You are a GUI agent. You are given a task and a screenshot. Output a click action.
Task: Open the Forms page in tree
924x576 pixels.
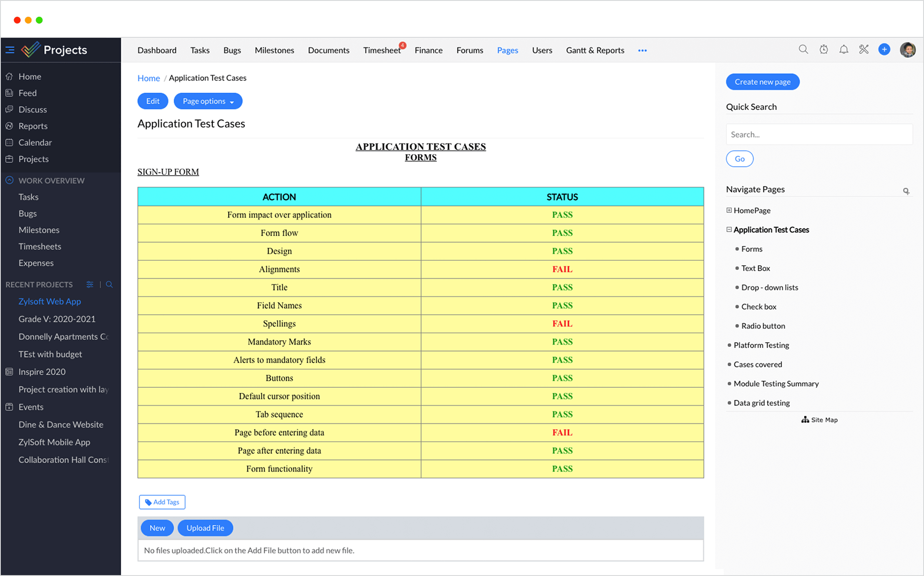[x=752, y=249]
